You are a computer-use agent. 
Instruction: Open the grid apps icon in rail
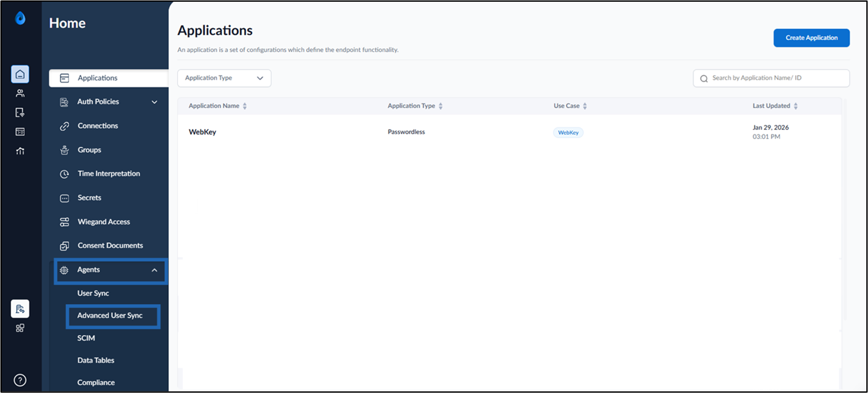click(20, 328)
